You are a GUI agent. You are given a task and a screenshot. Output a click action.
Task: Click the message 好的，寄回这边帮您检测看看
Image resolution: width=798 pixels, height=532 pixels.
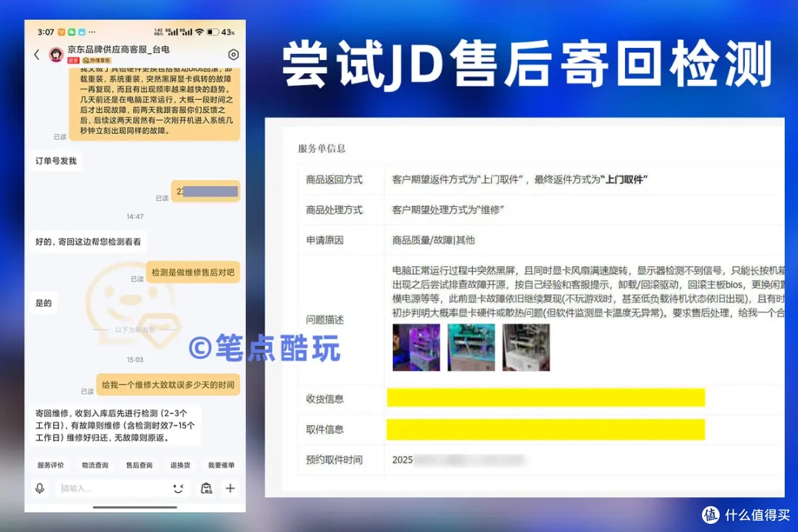pos(88,242)
